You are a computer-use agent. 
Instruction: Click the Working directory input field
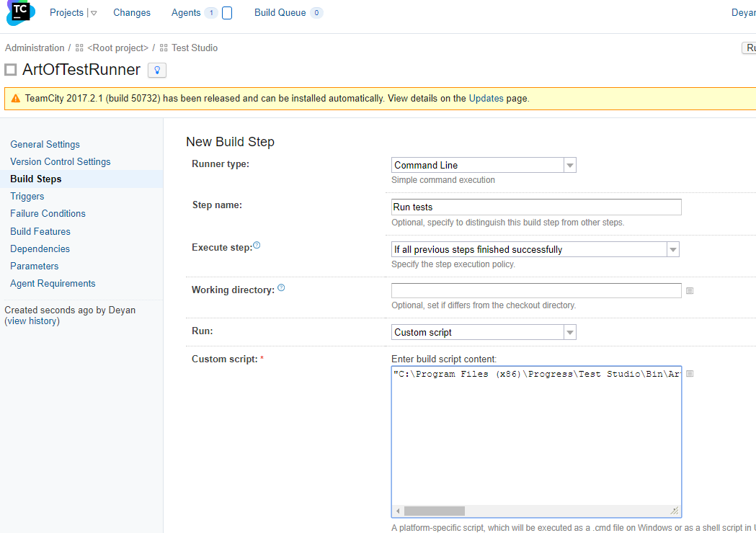tap(536, 290)
